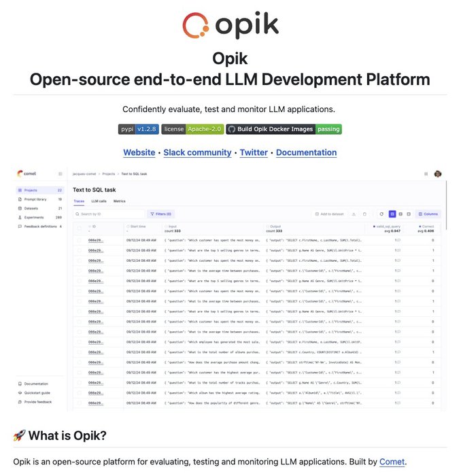This screenshot has height=476, width=461.
Task: Click the Documentation book icon at sidebar bottom
Action: click(x=20, y=384)
